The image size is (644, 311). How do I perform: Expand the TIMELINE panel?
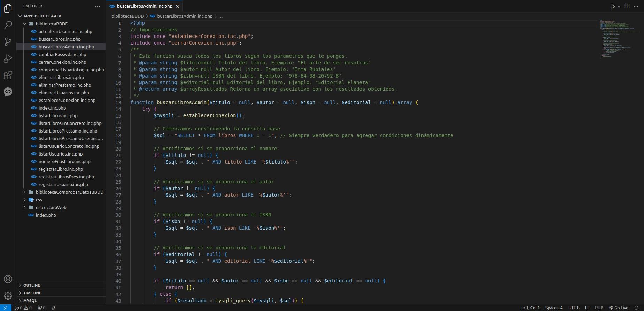coord(61,293)
